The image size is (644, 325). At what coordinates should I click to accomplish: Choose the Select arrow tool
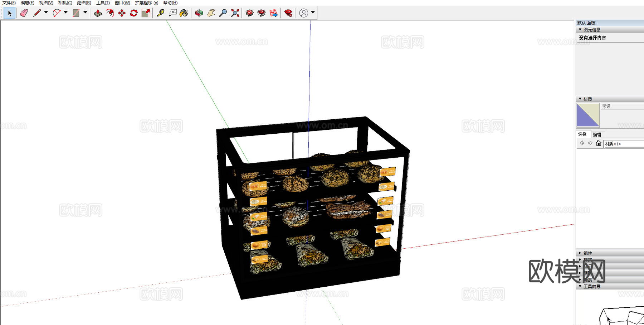[x=10, y=13]
